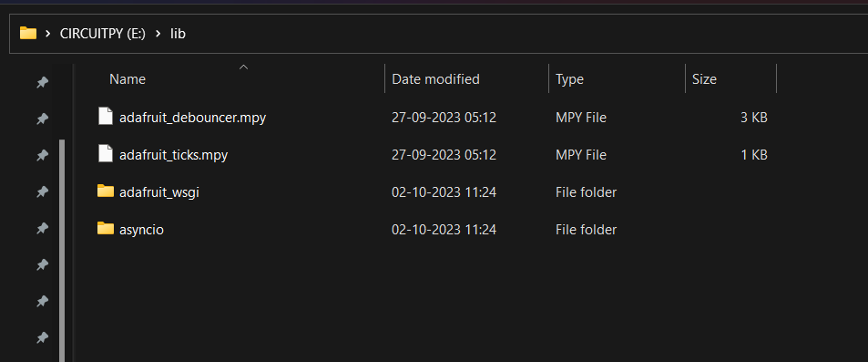Select the adafruit_wsgi folder icon

105,191
